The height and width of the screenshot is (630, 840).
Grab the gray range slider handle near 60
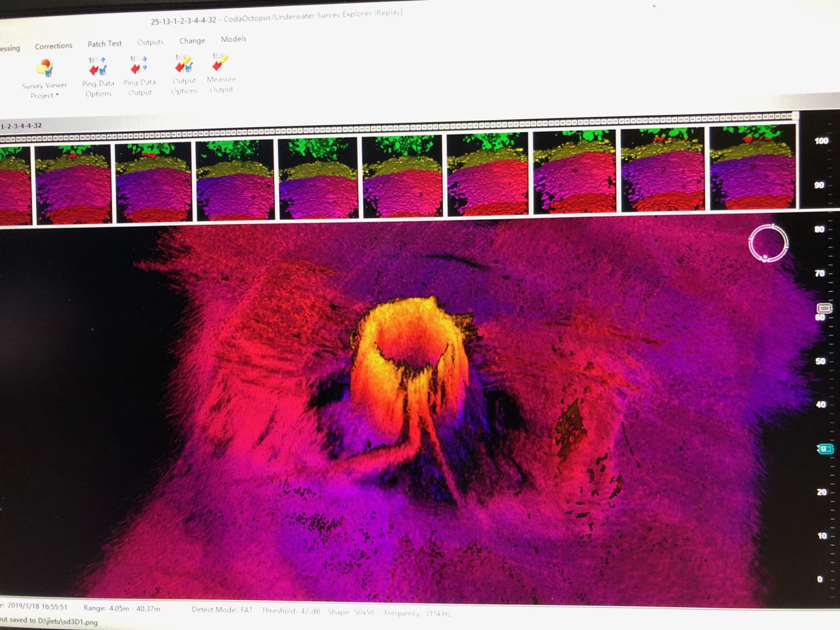tap(824, 308)
